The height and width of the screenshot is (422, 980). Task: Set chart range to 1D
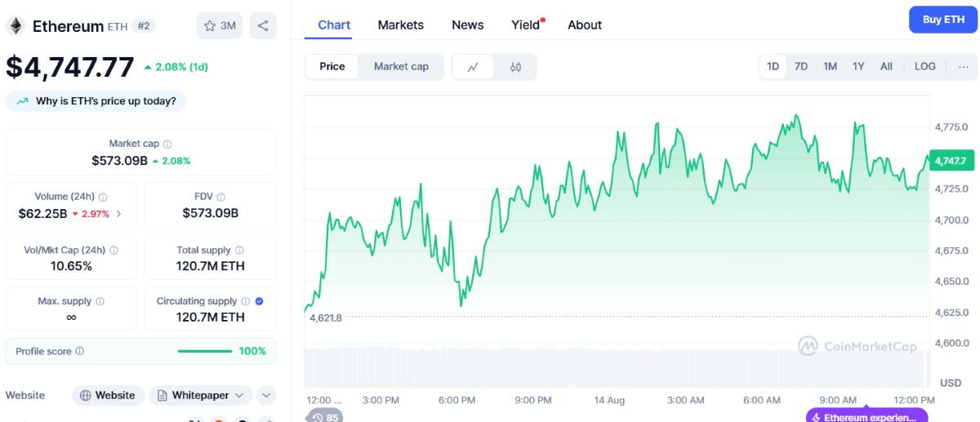773,67
